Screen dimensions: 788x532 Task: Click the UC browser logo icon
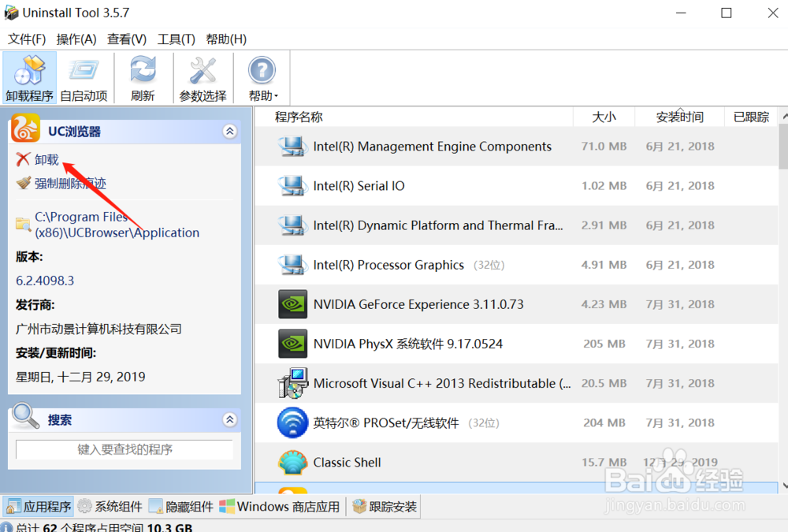[25, 128]
